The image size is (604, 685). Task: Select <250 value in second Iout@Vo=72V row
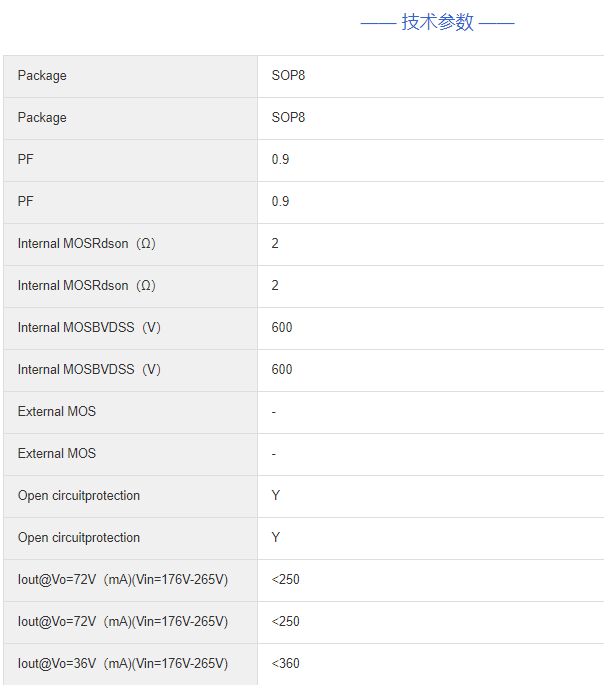[285, 622]
